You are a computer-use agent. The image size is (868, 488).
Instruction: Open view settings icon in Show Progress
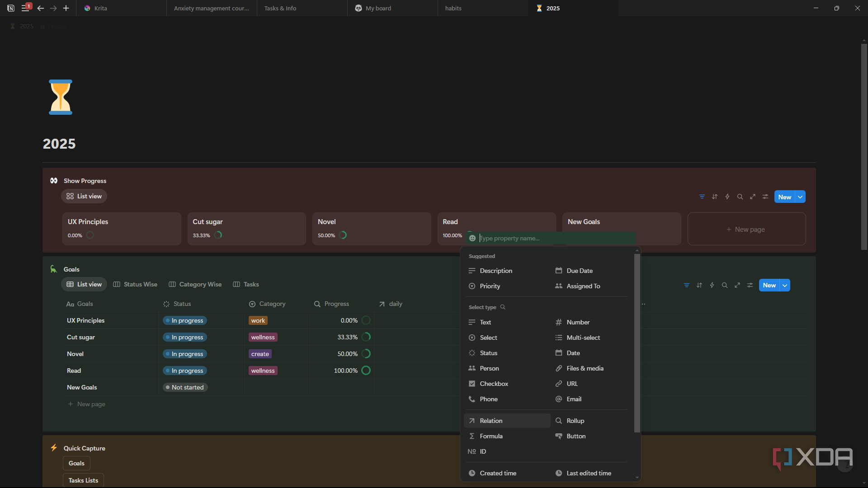coord(765,197)
